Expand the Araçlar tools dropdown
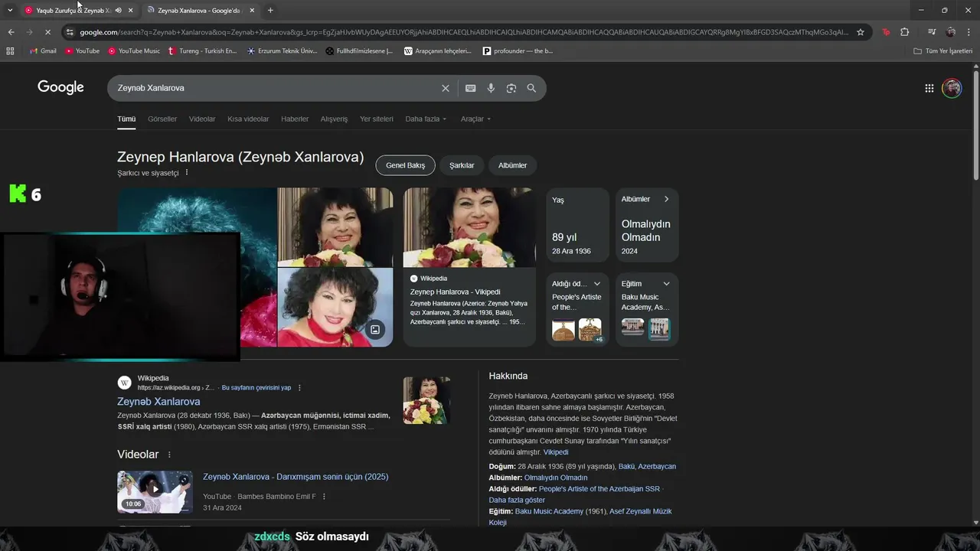This screenshot has height=551, width=980. (x=475, y=119)
